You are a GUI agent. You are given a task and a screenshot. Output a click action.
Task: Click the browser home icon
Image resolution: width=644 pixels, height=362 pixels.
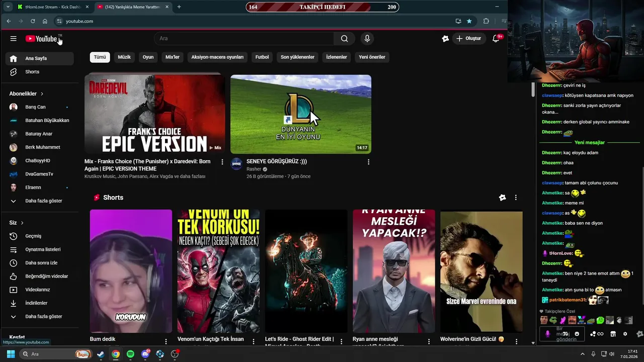pyautogui.click(x=45, y=21)
